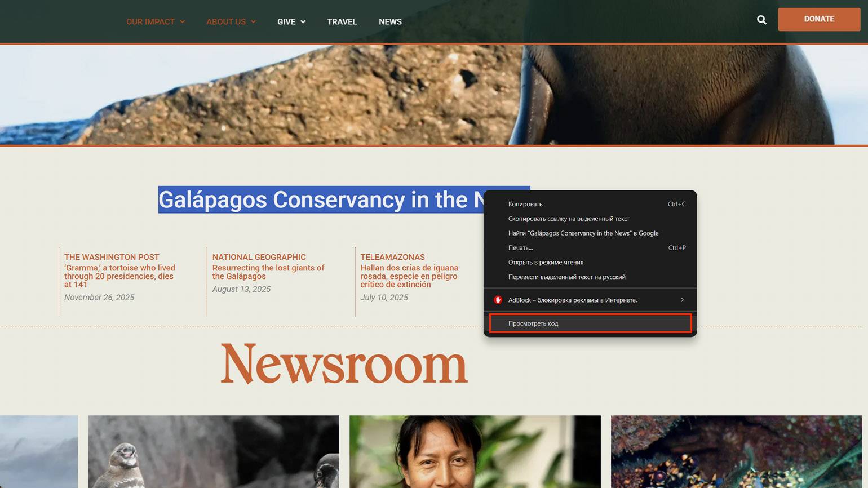
Task: Expand the AdBlock submenu arrow
Action: [682, 300]
